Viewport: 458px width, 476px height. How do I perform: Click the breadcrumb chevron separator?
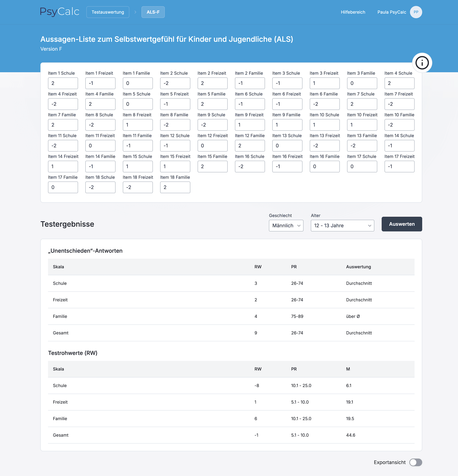pos(135,12)
